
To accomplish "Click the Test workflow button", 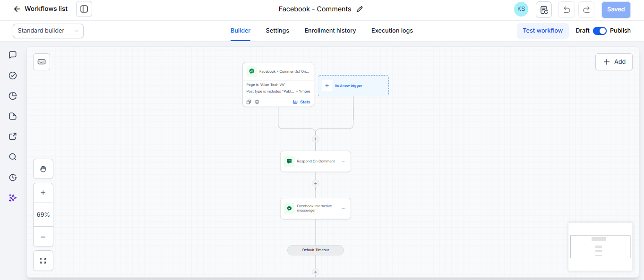I will point(543,31).
